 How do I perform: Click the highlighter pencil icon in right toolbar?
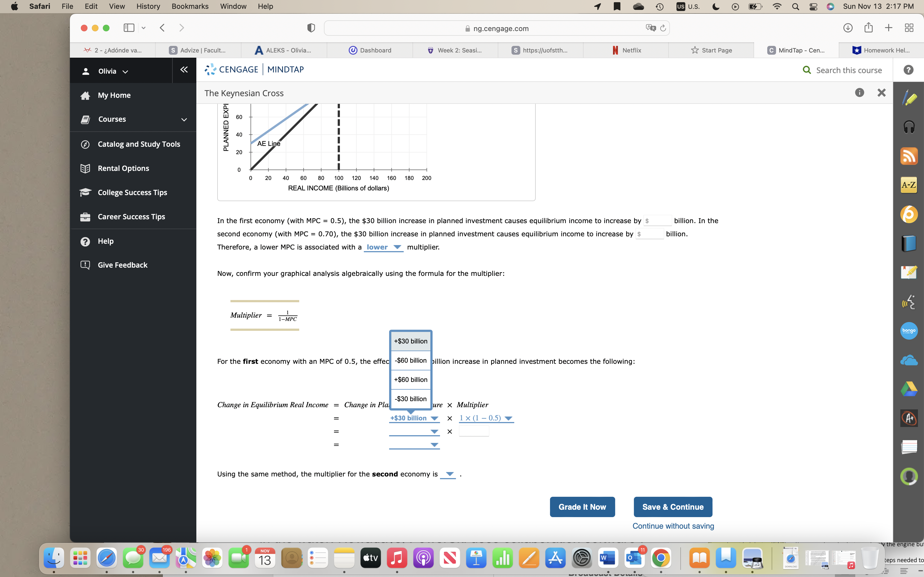pyautogui.click(x=909, y=98)
